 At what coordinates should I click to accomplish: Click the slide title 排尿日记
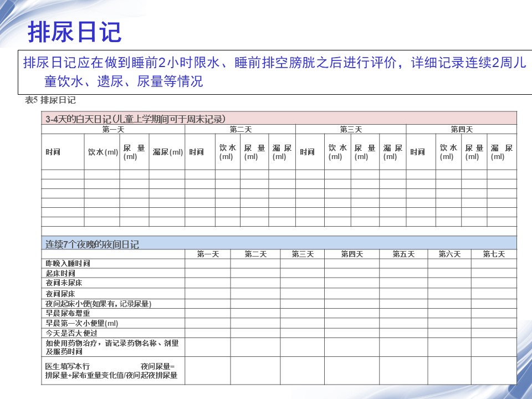click(75, 32)
